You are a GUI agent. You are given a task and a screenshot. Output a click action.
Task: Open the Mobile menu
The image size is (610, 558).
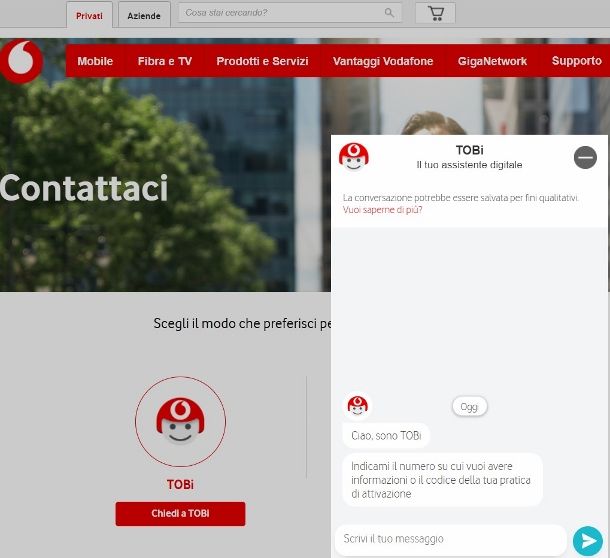point(95,61)
